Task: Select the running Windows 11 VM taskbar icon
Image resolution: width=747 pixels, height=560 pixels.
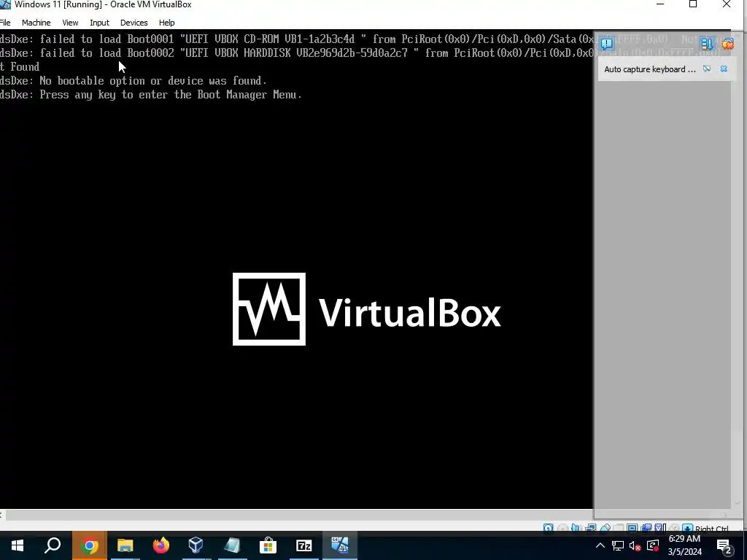Action: pos(340,545)
